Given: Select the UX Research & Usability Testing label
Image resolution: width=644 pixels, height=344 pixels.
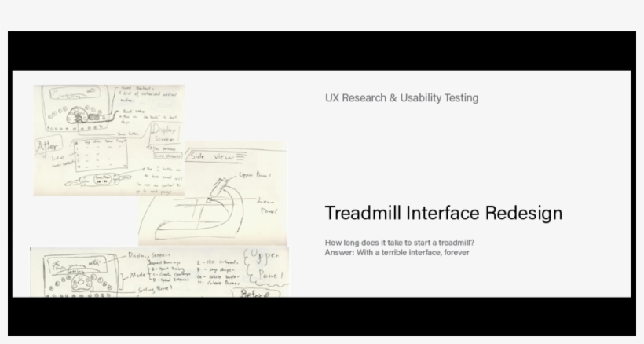Looking at the screenshot, I should 401,98.
